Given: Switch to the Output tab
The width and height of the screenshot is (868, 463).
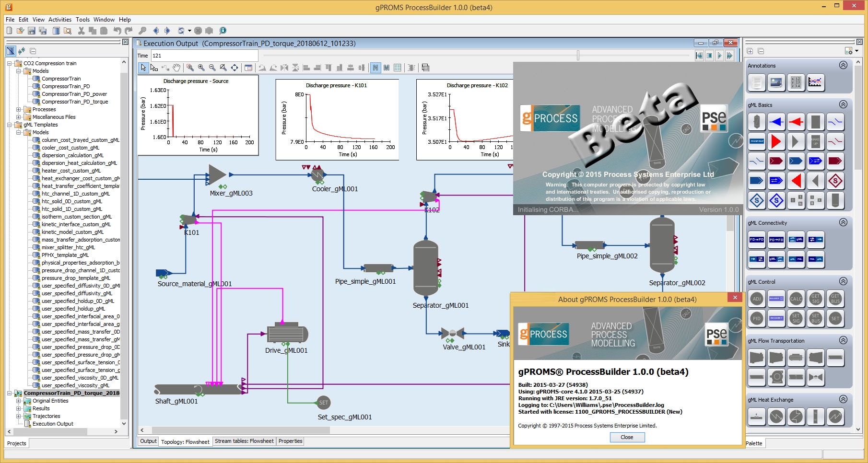Looking at the screenshot, I should pyautogui.click(x=148, y=441).
